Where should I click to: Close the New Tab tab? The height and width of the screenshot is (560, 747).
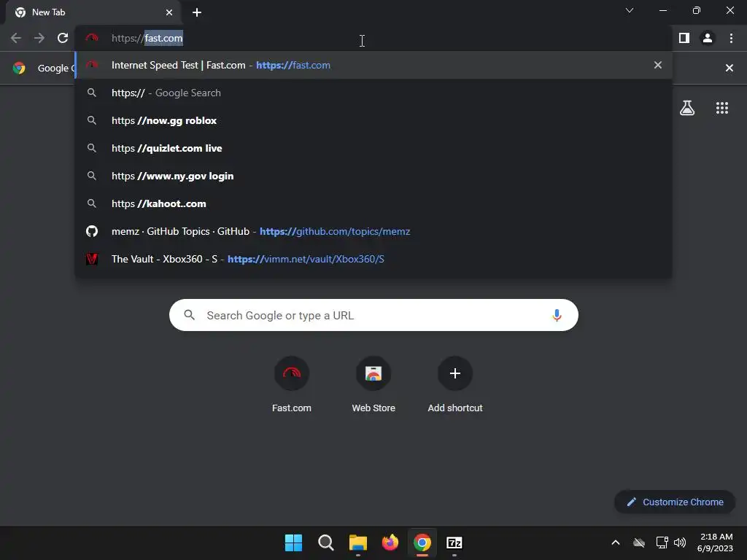coord(169,12)
